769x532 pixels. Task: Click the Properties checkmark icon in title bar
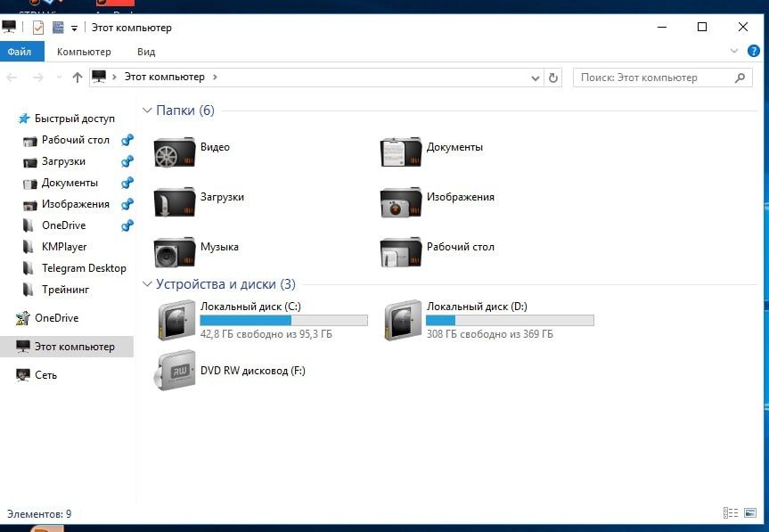click(37, 28)
